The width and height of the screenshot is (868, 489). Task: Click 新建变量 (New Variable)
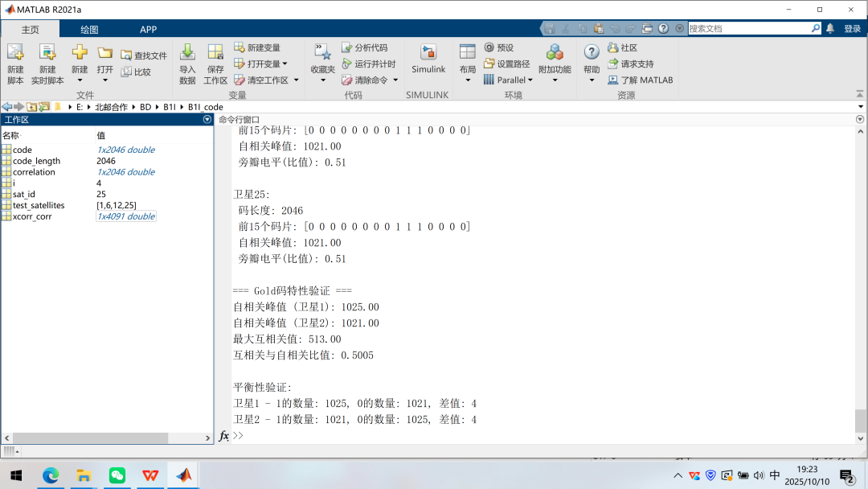pos(257,47)
